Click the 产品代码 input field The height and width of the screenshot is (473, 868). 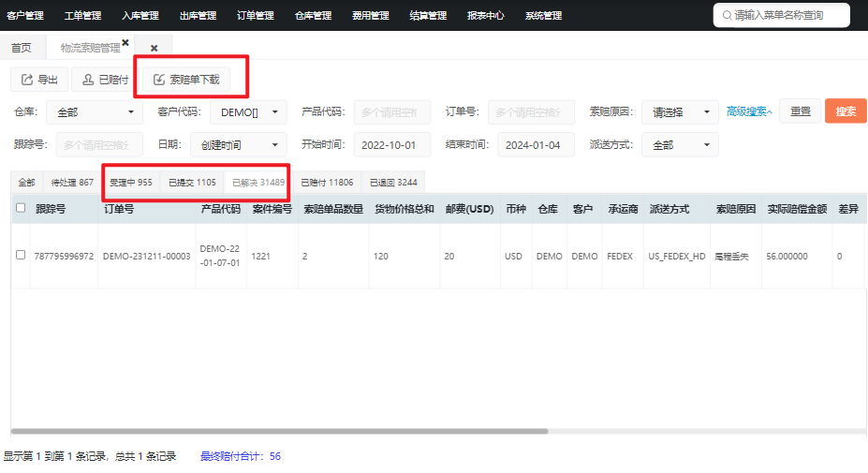tap(392, 112)
